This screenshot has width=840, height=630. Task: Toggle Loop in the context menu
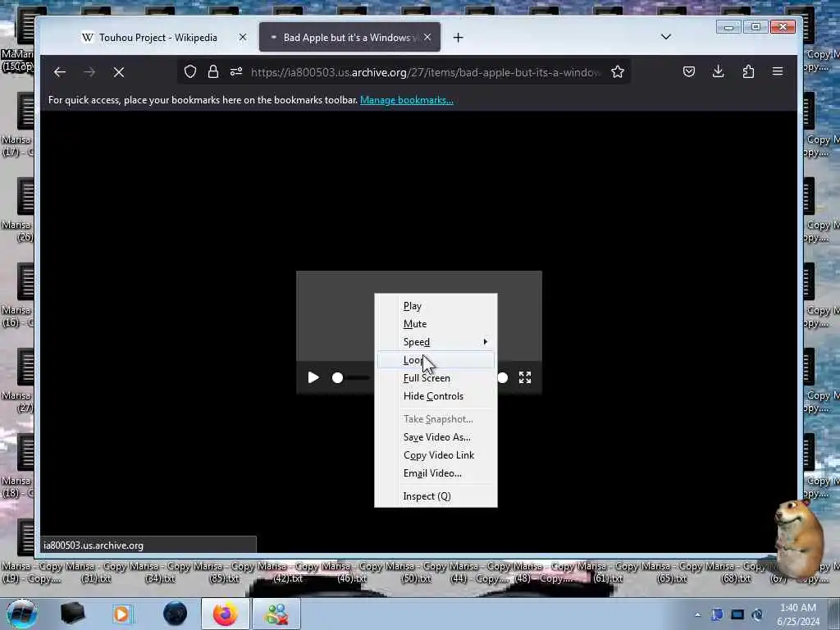(436, 360)
